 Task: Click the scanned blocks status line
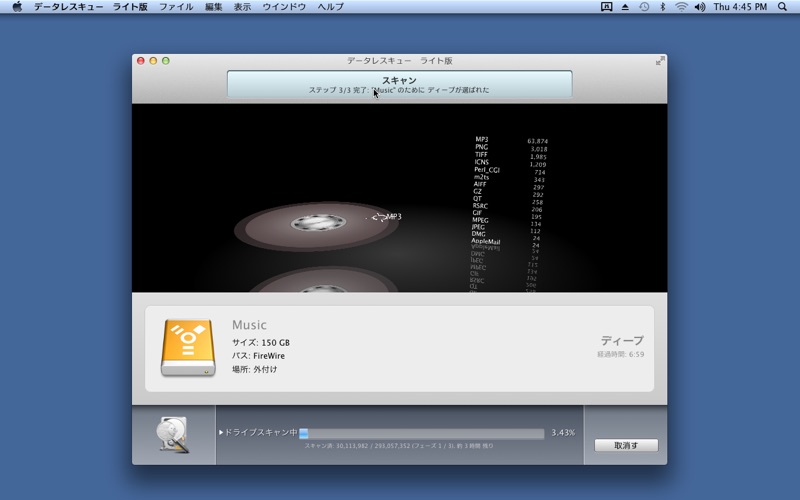click(399, 445)
